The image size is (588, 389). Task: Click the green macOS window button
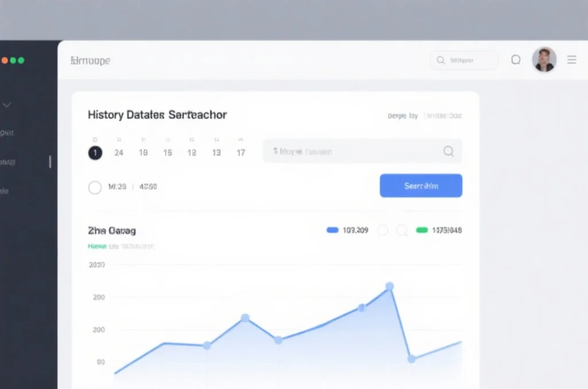pyautogui.click(x=21, y=60)
